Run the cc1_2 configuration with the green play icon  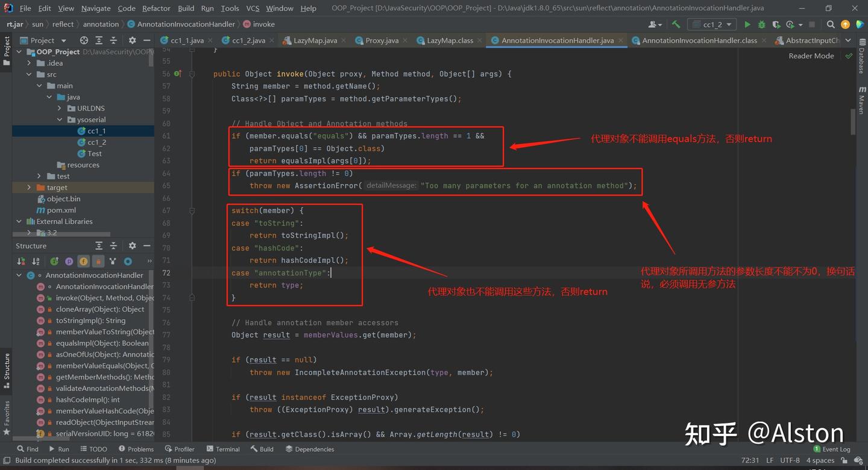pos(747,25)
